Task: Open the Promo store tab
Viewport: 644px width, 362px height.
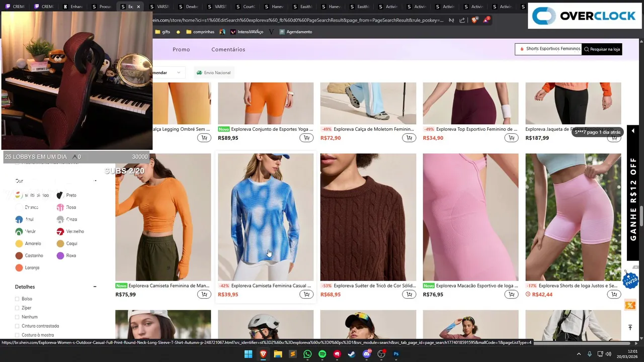Action: tap(181, 49)
